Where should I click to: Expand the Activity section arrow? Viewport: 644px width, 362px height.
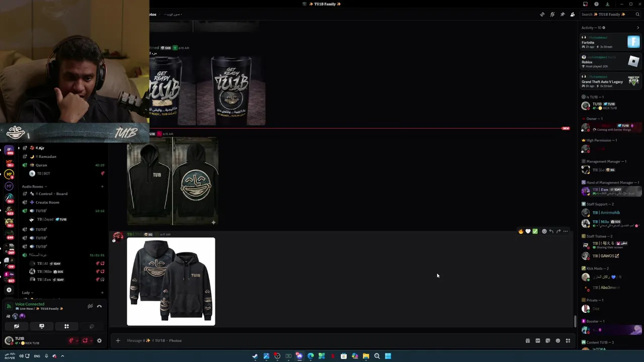tap(638, 28)
